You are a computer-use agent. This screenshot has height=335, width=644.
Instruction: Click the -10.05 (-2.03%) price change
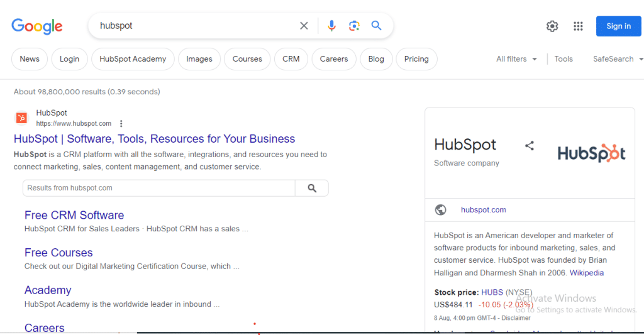coord(506,305)
